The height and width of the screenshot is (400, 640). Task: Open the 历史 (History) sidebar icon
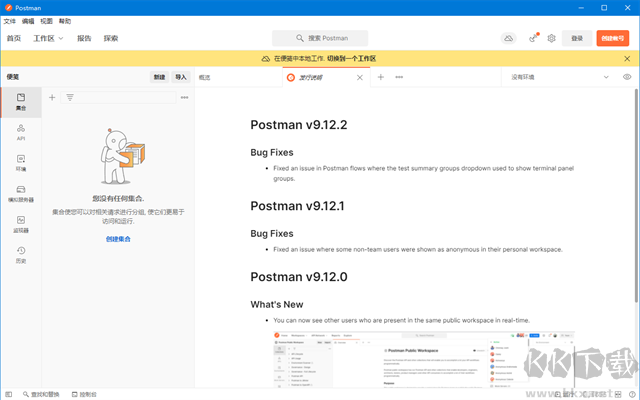(21, 255)
